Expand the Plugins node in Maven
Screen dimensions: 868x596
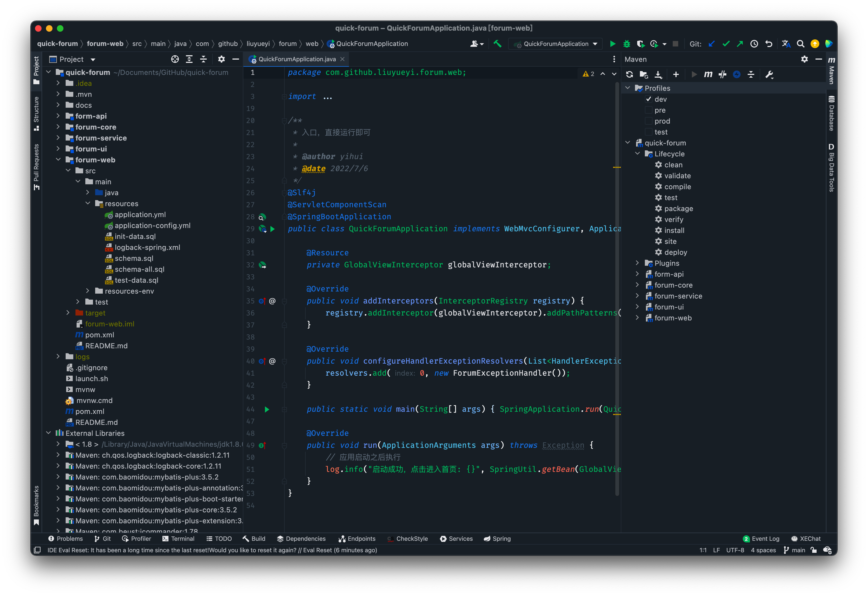coord(637,263)
